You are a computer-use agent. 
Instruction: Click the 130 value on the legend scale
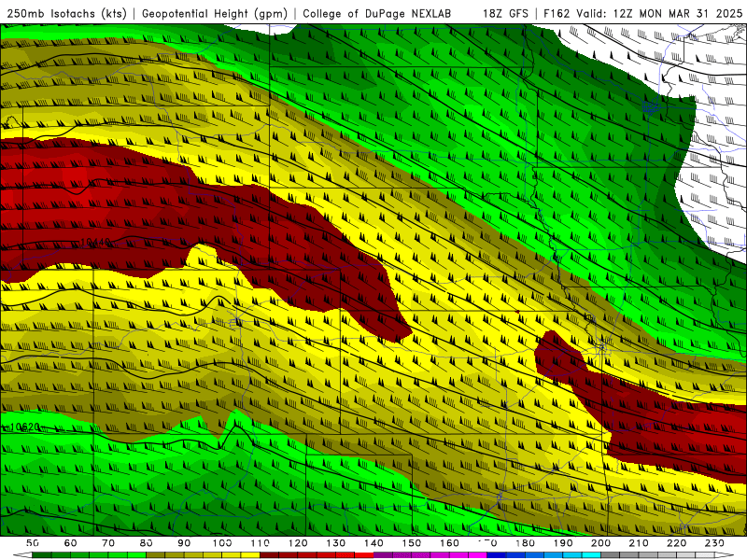click(x=336, y=543)
